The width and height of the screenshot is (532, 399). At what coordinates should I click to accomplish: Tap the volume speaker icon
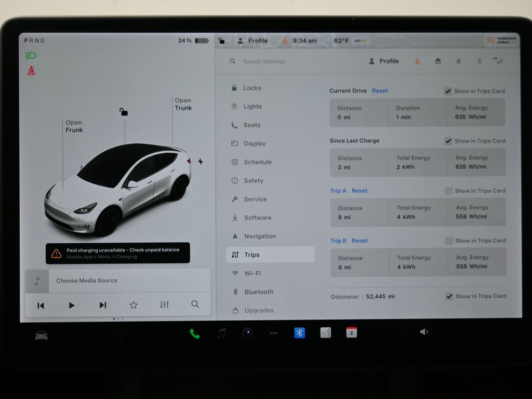click(424, 332)
